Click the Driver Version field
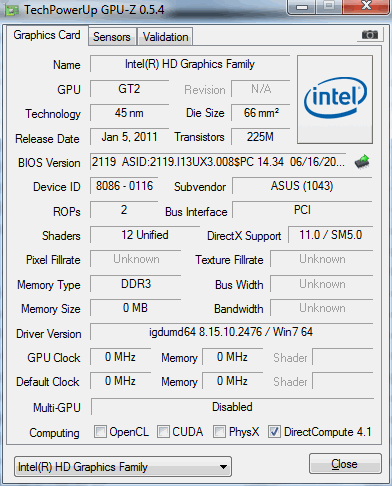 click(231, 332)
